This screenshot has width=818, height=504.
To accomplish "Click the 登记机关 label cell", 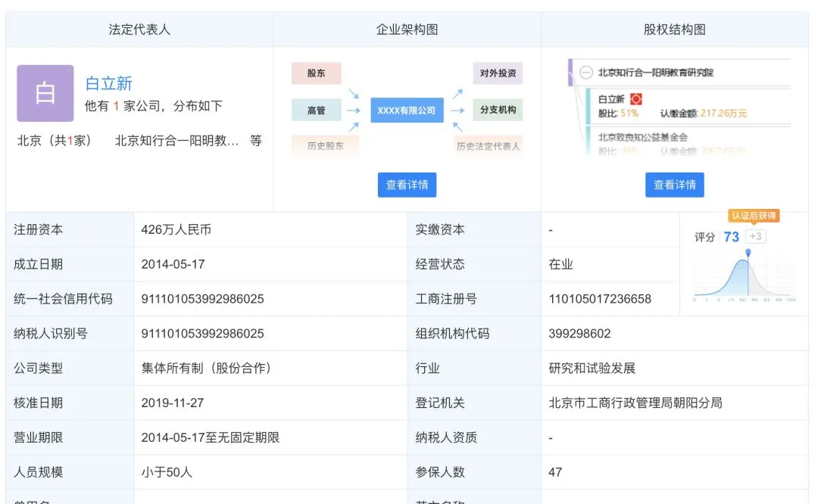I will point(473,403).
